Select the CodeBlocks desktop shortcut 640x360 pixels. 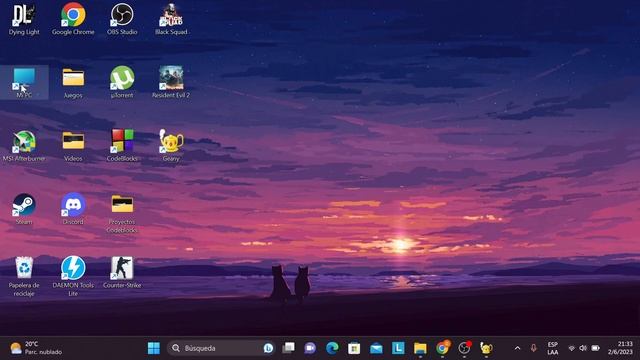point(122,146)
